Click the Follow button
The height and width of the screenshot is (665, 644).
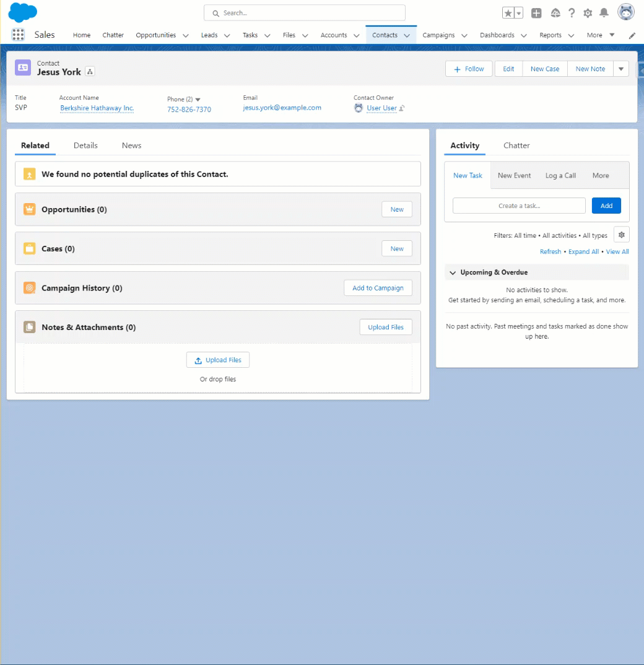[469, 69]
